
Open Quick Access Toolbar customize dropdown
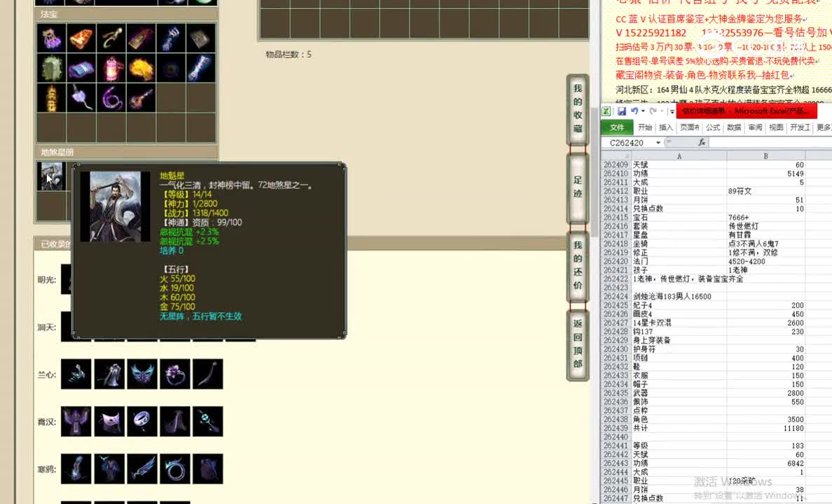(x=672, y=111)
